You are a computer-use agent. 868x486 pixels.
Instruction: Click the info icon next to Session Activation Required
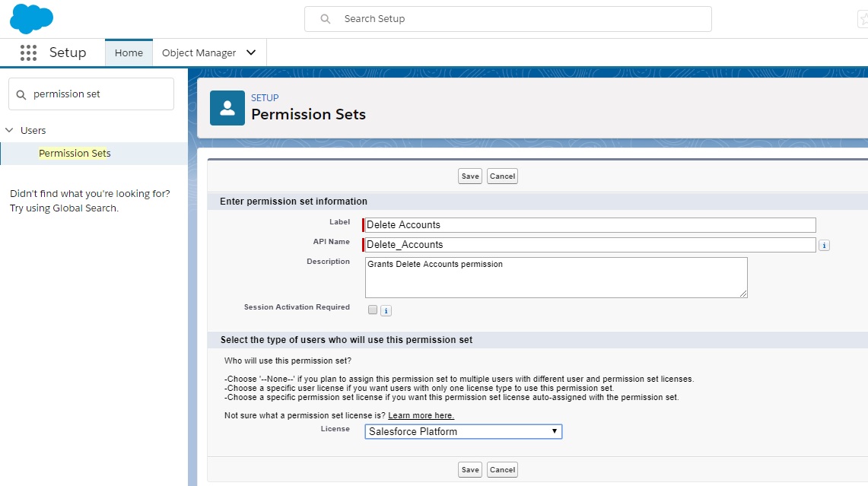[x=386, y=310]
